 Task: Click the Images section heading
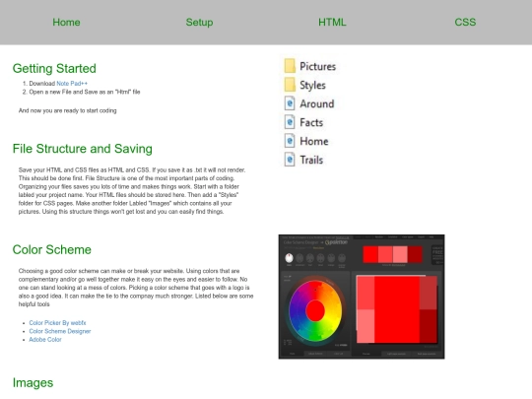pyautogui.click(x=33, y=382)
